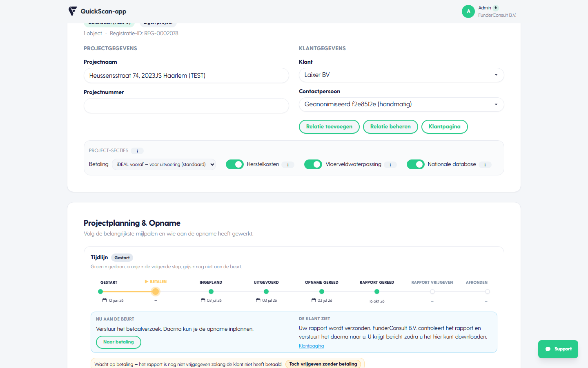Click the Naar betaling button

[118, 342]
